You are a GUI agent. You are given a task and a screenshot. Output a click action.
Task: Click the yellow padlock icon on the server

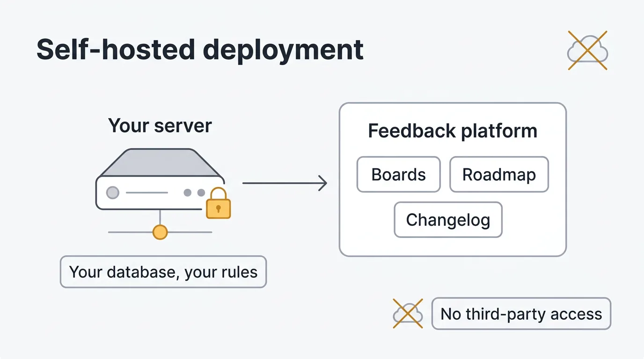click(219, 204)
